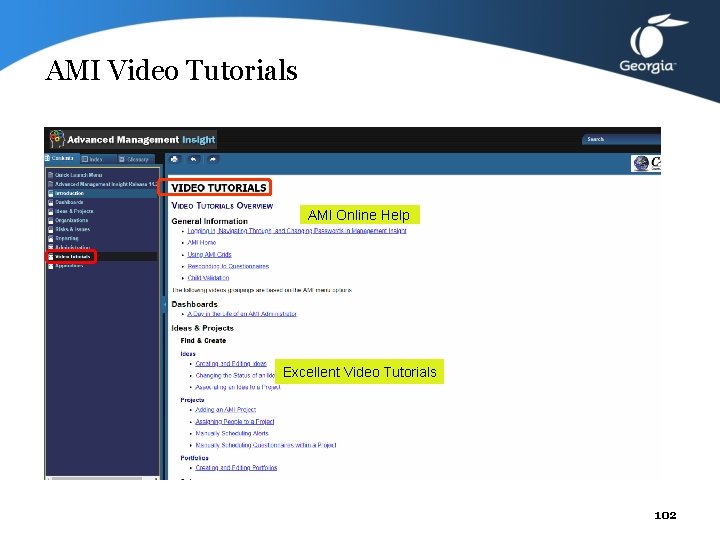Expand the Risks & Issues book
The image size is (720, 540).
coord(72,229)
